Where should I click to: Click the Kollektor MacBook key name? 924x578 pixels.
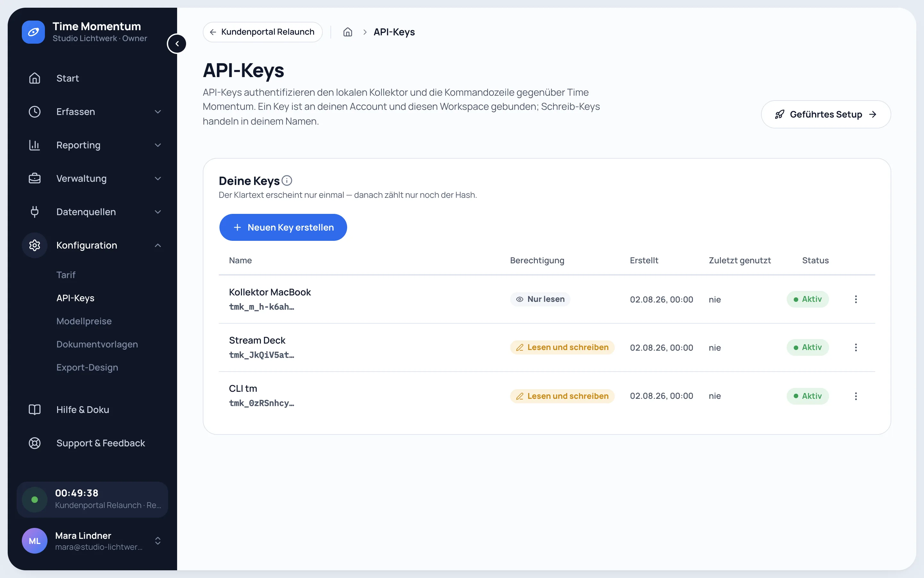coord(270,293)
